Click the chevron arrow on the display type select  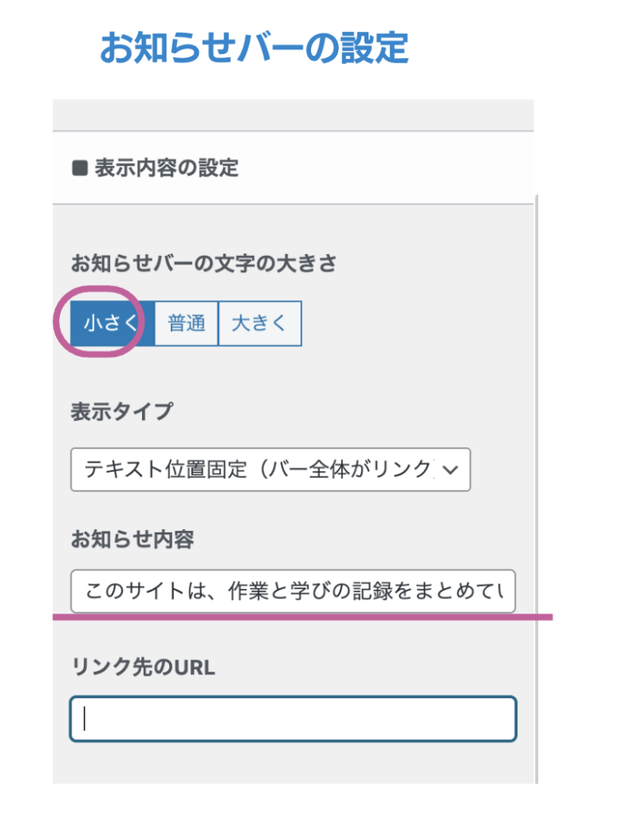[x=450, y=470]
